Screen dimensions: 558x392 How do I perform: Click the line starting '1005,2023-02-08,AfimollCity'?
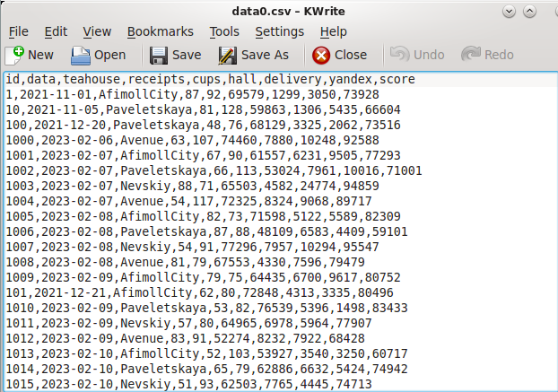click(204, 216)
